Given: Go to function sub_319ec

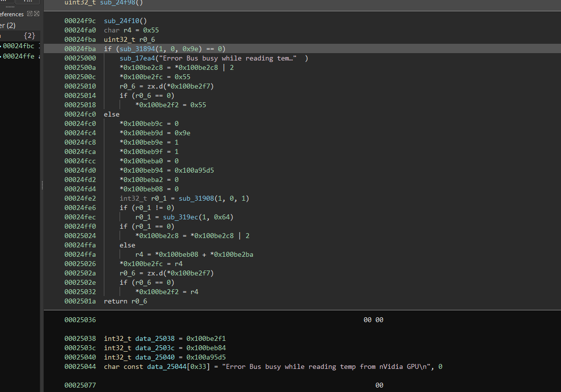Looking at the screenshot, I should (x=180, y=217).
